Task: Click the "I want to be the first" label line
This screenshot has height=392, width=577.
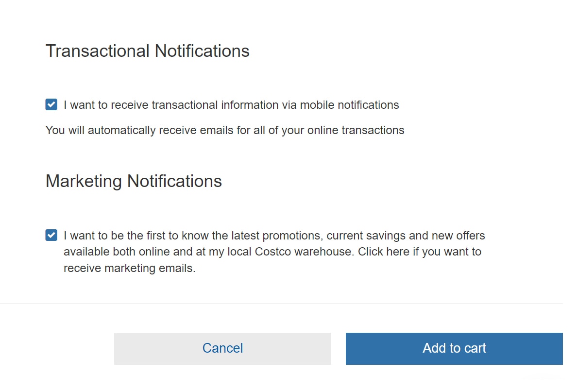Action: 274,236
